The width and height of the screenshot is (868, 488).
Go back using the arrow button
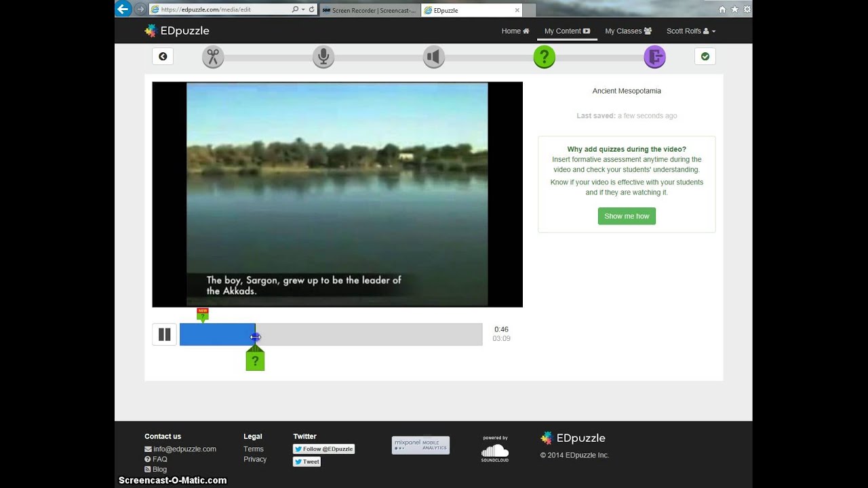163,56
